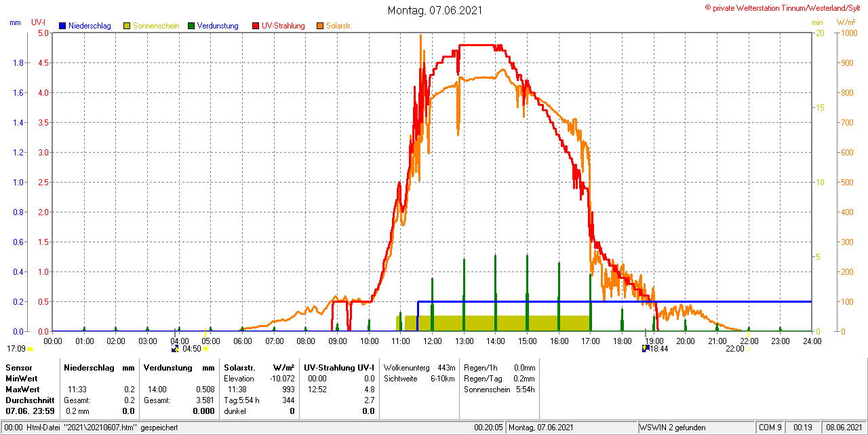The height and width of the screenshot is (435, 868).
Task: Click the UV max time 12:52
Action: point(317,390)
